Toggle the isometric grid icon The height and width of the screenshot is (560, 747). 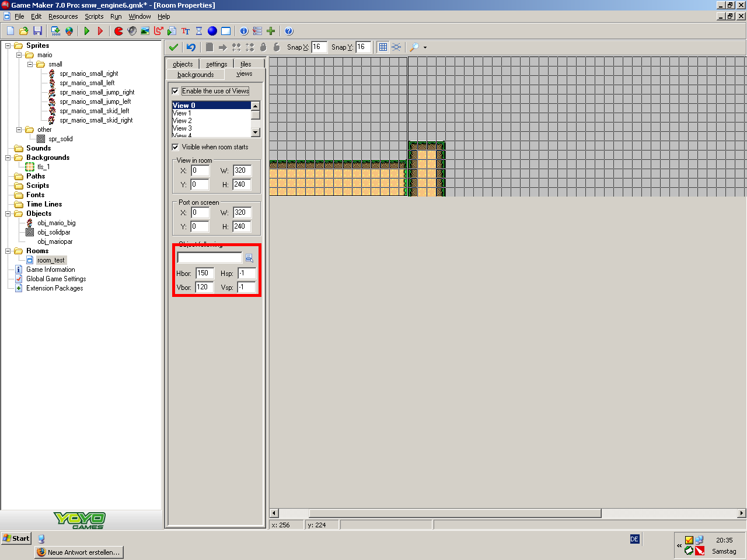coord(397,47)
